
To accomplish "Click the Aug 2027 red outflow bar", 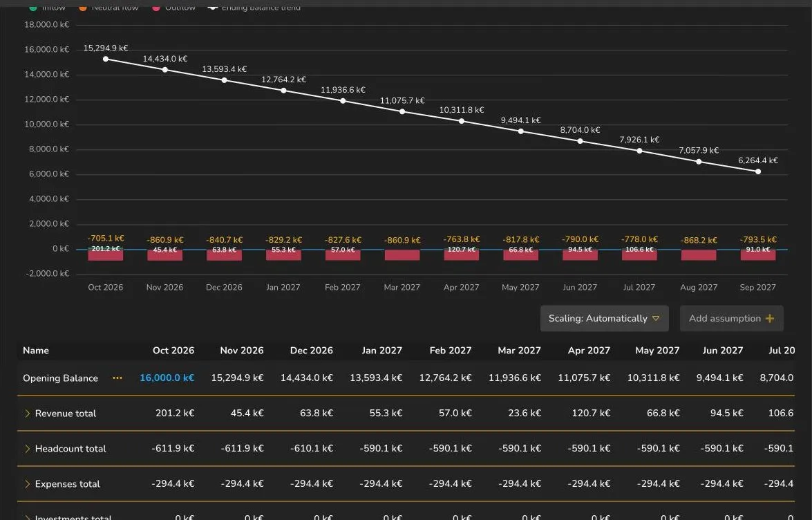I will [699, 255].
